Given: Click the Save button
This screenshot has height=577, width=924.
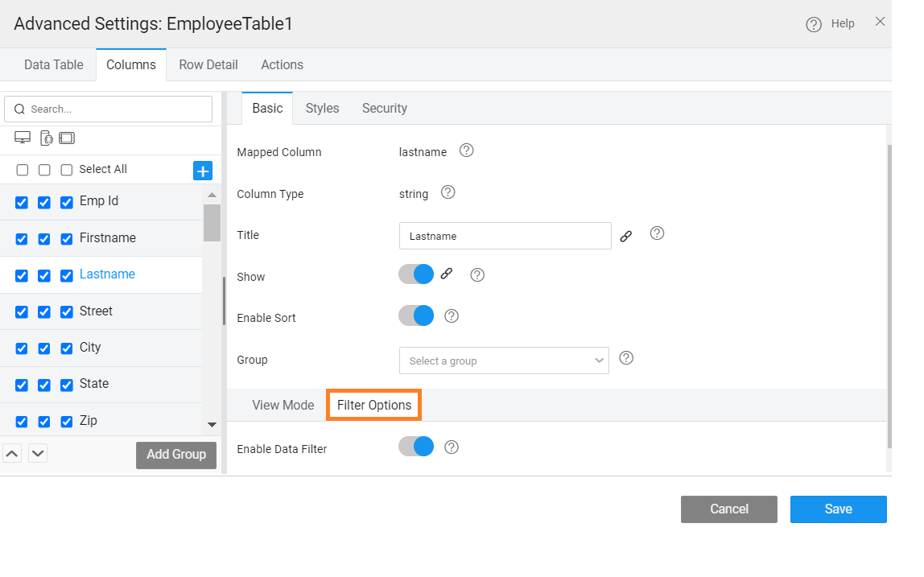Looking at the screenshot, I should [x=838, y=509].
